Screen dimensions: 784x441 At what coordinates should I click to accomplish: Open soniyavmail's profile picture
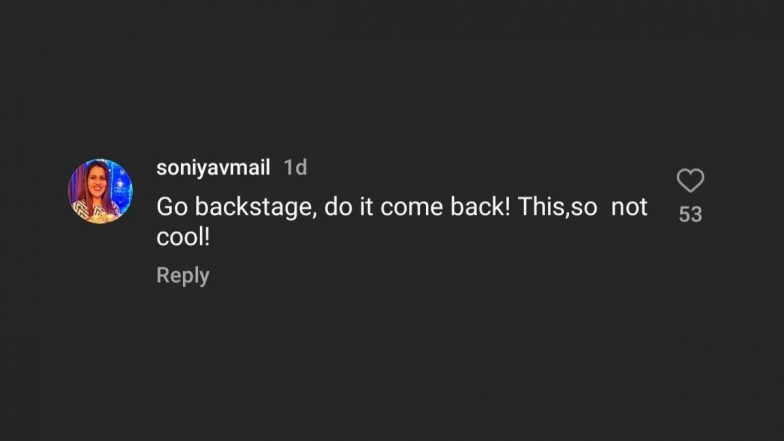(100, 191)
